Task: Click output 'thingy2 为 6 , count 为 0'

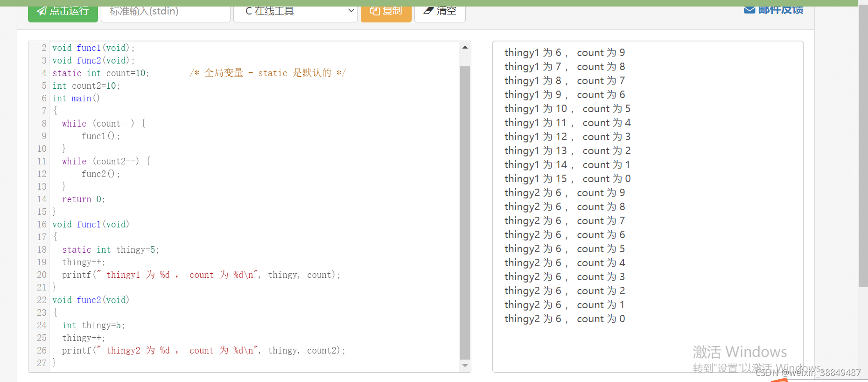Action: pos(565,318)
